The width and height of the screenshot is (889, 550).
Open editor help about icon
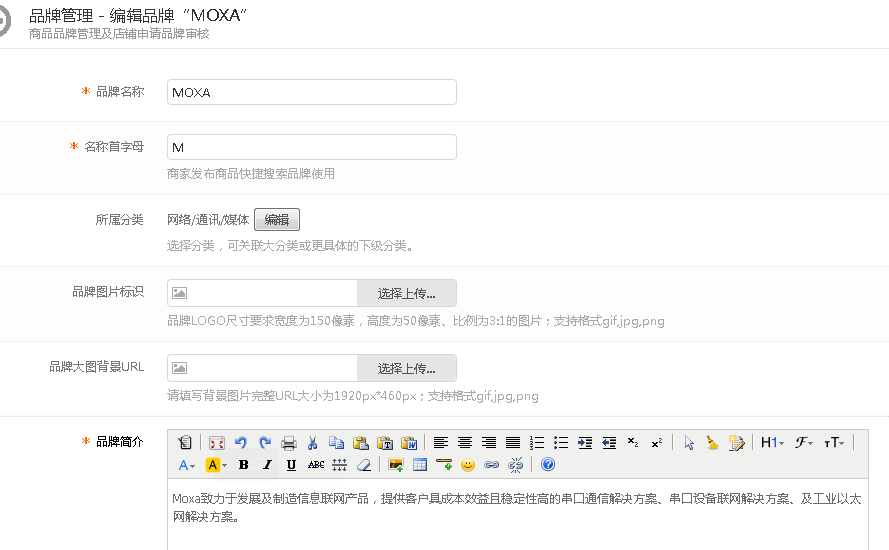click(548, 466)
